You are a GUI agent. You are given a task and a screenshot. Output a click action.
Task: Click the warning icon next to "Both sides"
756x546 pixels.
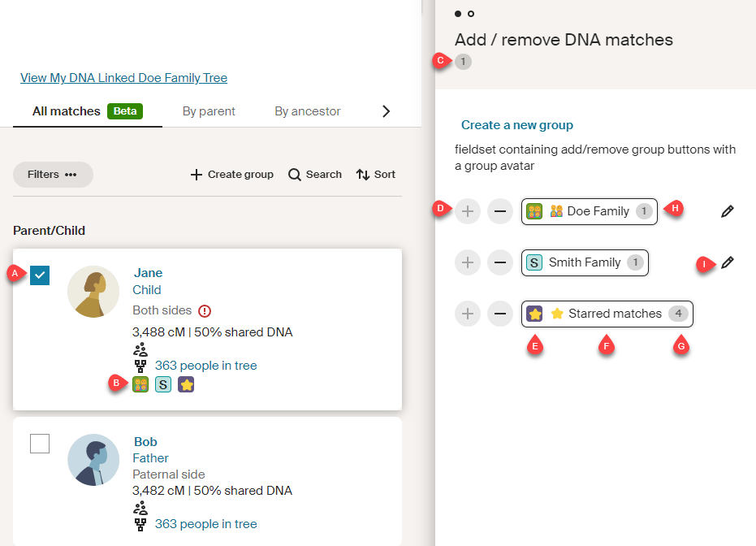tap(205, 310)
